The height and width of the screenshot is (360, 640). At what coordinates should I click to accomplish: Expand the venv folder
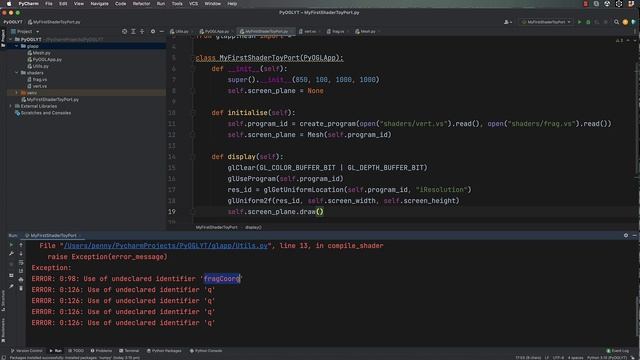[17, 93]
